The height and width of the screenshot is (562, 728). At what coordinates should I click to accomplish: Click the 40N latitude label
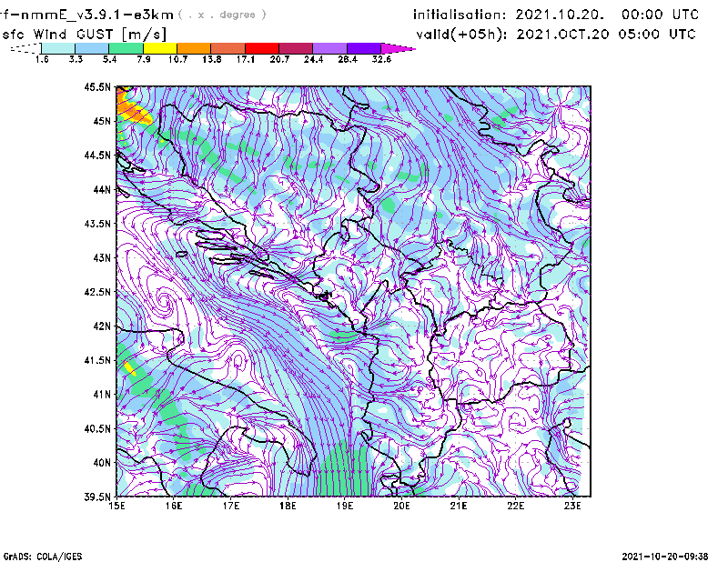pos(102,463)
